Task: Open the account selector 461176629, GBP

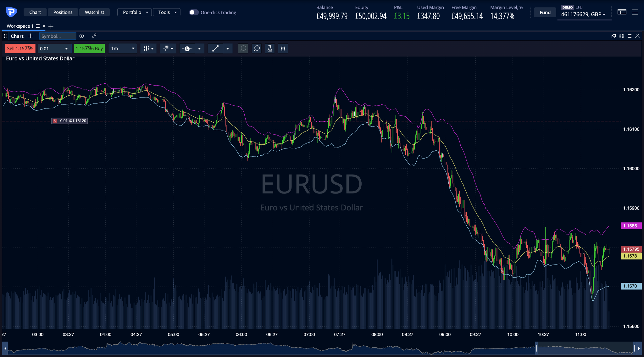Action: point(584,14)
